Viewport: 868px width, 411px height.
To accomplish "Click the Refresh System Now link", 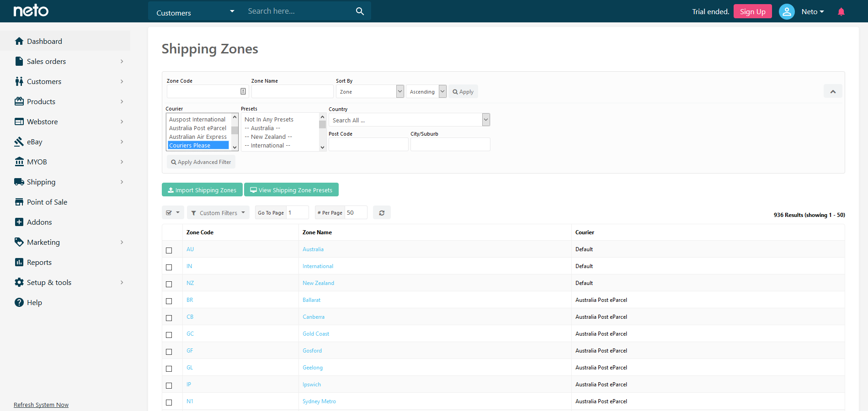I will pos(41,405).
